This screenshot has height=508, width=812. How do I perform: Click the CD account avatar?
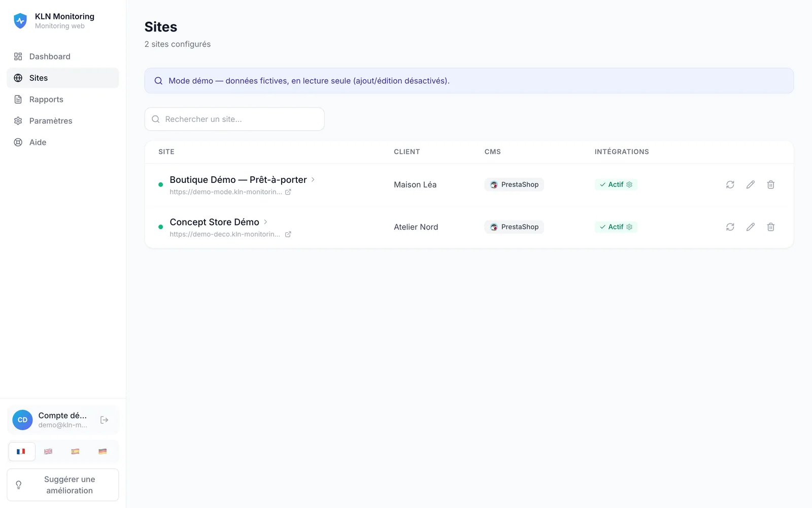(x=22, y=420)
